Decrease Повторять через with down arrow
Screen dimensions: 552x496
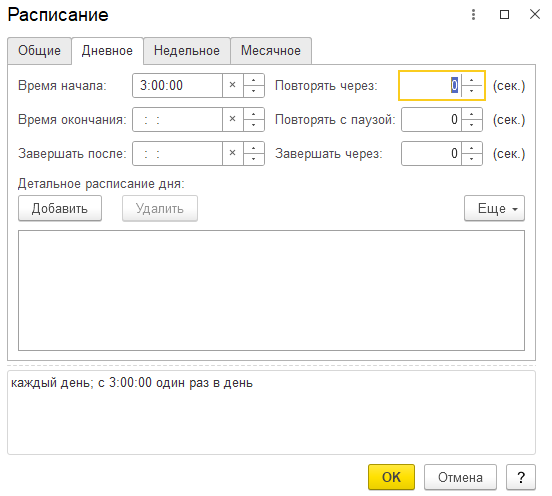[472, 91]
